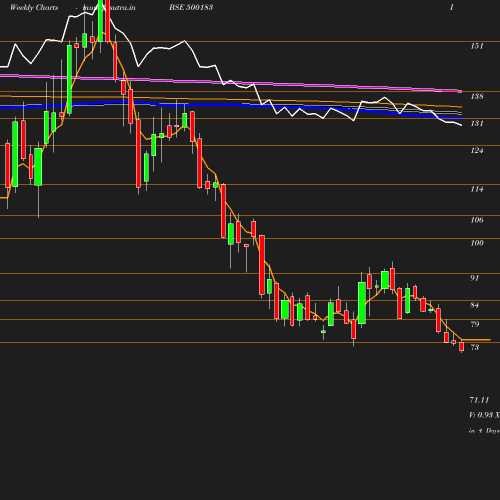This screenshot has width=500, height=500.
Task: Click the "V: 0.93 X" volume text
Action: (484, 415)
